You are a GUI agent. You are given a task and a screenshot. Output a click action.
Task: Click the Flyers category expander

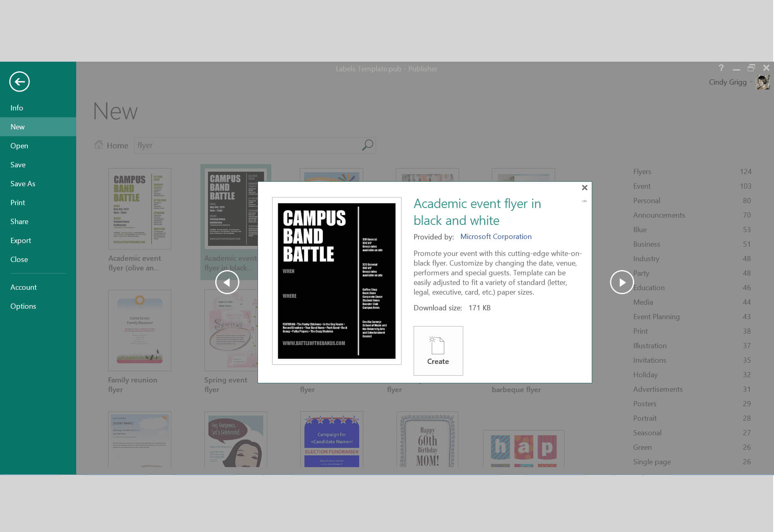point(642,171)
